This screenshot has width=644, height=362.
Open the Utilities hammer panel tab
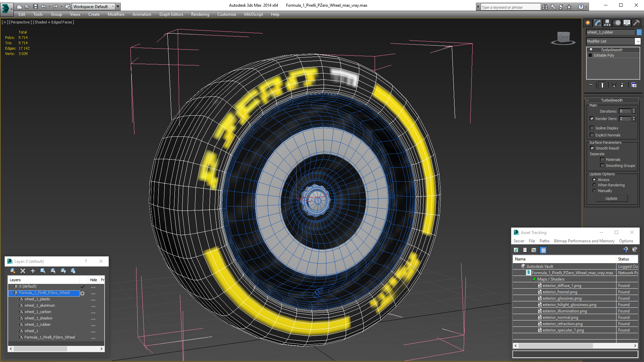(636, 23)
